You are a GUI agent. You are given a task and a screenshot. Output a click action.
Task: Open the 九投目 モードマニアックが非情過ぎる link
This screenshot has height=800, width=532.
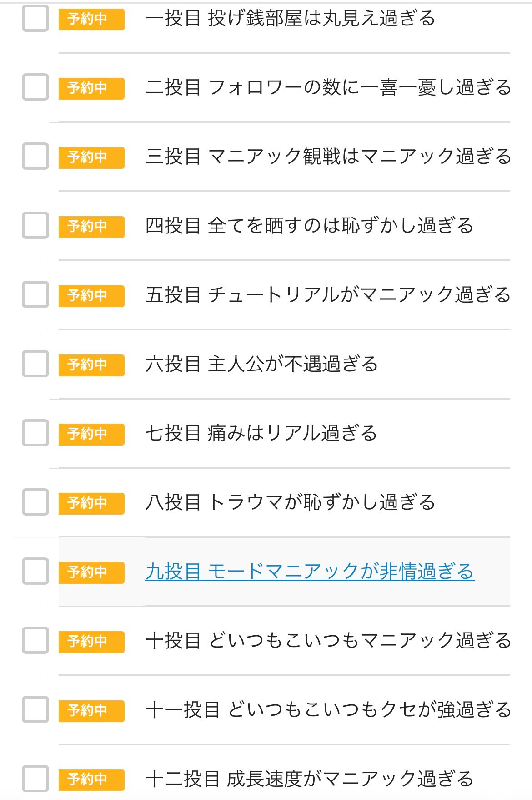pyautogui.click(x=310, y=572)
